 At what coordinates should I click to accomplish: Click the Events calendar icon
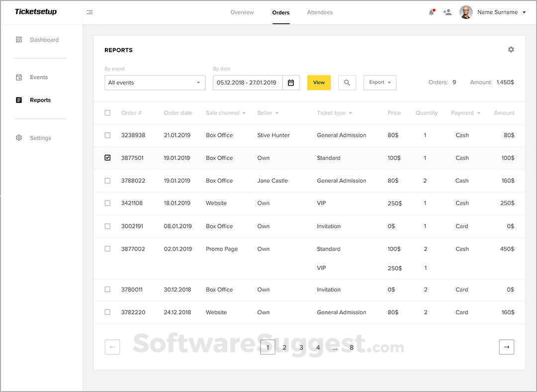(x=19, y=77)
